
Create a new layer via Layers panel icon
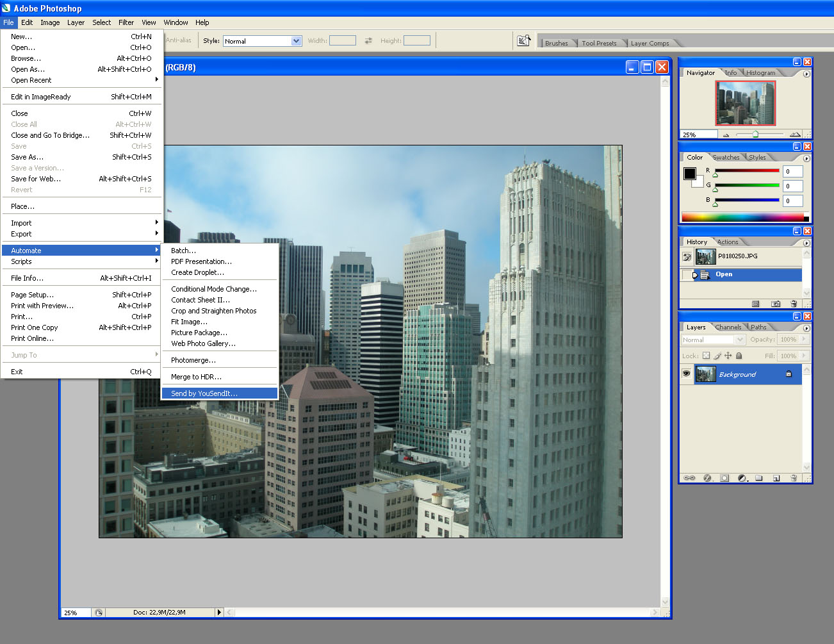(x=776, y=478)
